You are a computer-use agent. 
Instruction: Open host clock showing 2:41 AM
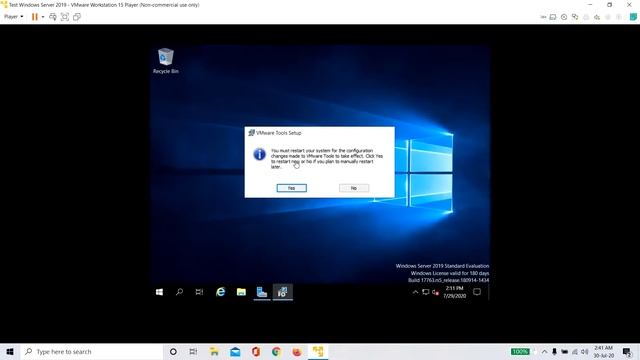(x=603, y=351)
